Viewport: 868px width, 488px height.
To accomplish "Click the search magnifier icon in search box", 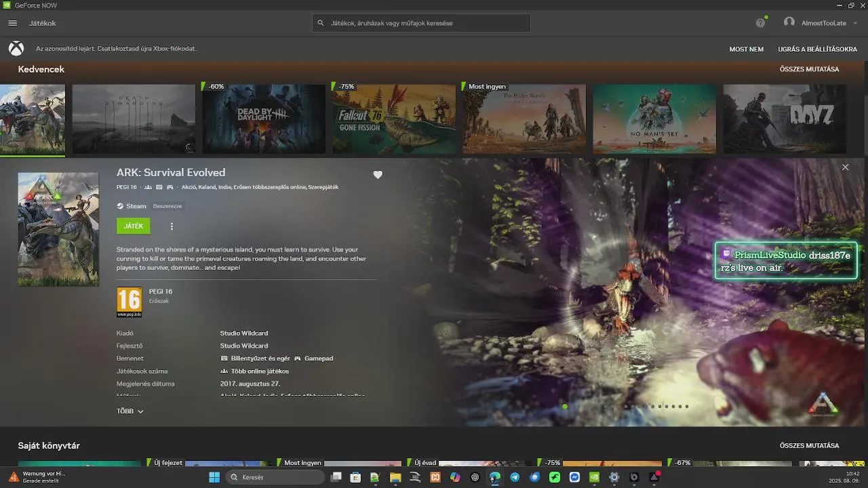I will pyautogui.click(x=321, y=23).
